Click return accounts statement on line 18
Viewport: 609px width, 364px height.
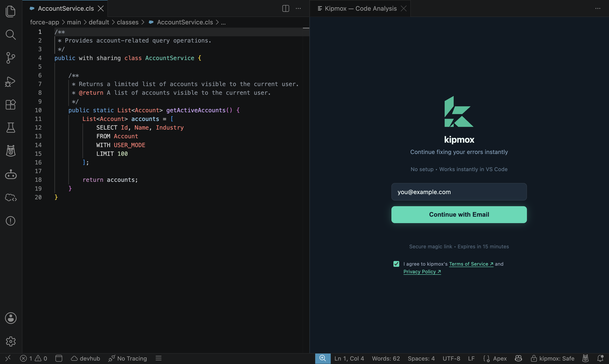[110, 180]
